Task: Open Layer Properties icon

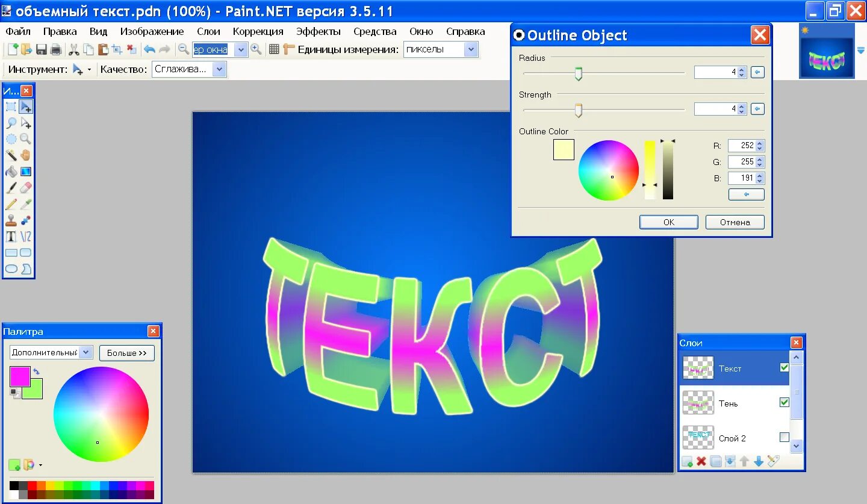Action: [774, 461]
